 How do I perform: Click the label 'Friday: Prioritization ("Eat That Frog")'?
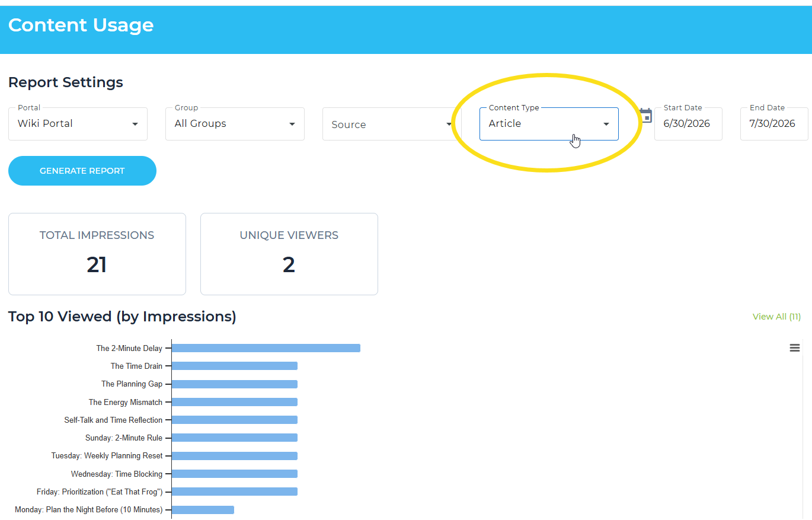tap(100, 492)
